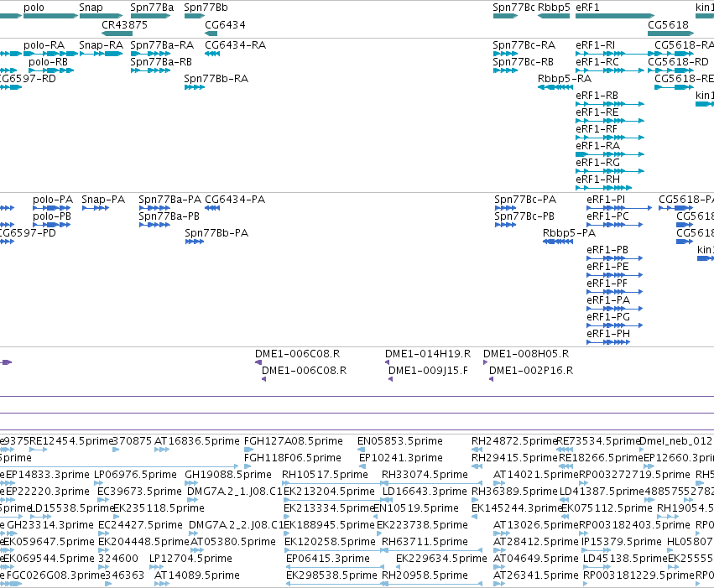Select protein Spn77Ba-PB
The height and width of the screenshot is (588, 714).
pos(154,225)
